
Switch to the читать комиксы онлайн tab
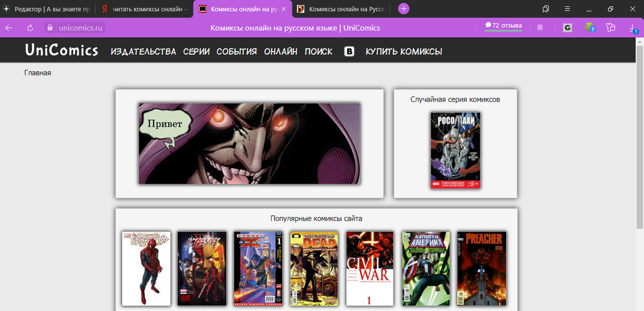(x=144, y=9)
